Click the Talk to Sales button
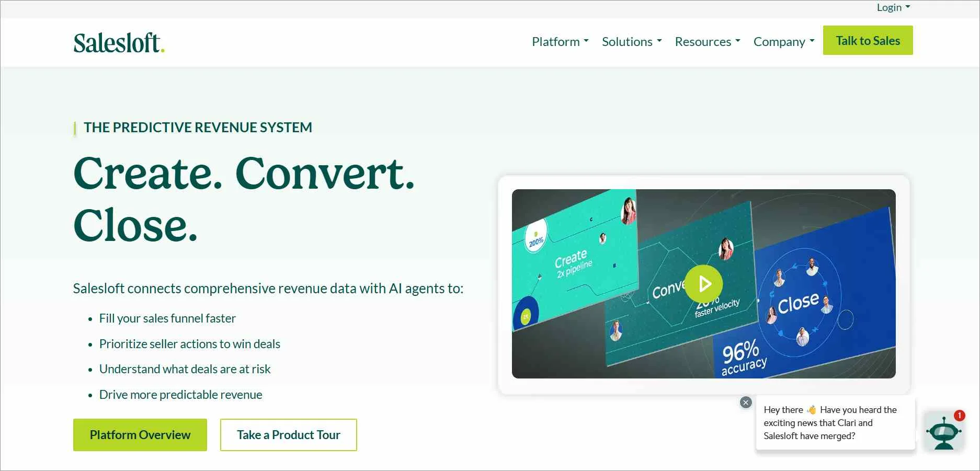Viewport: 980px width, 471px height. tap(868, 40)
